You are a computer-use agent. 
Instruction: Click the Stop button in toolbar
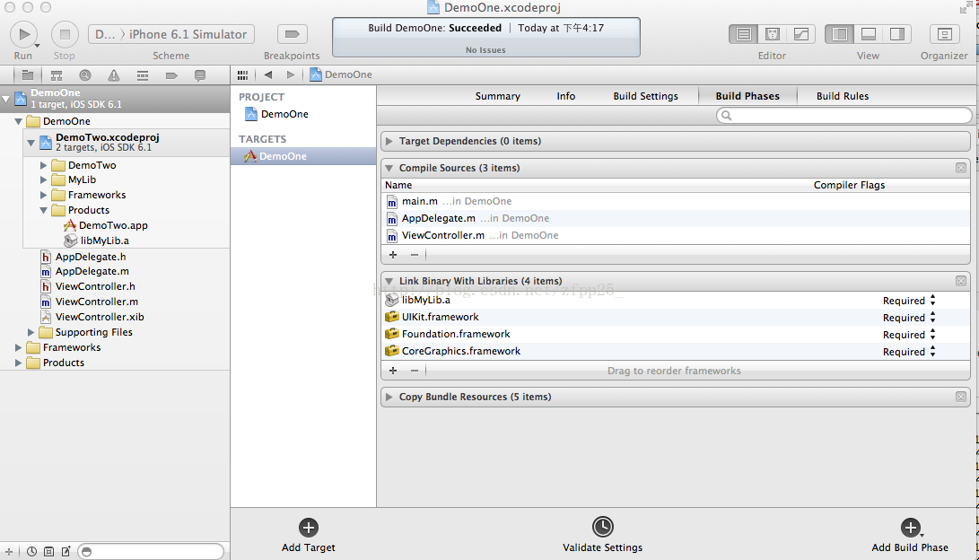[65, 34]
